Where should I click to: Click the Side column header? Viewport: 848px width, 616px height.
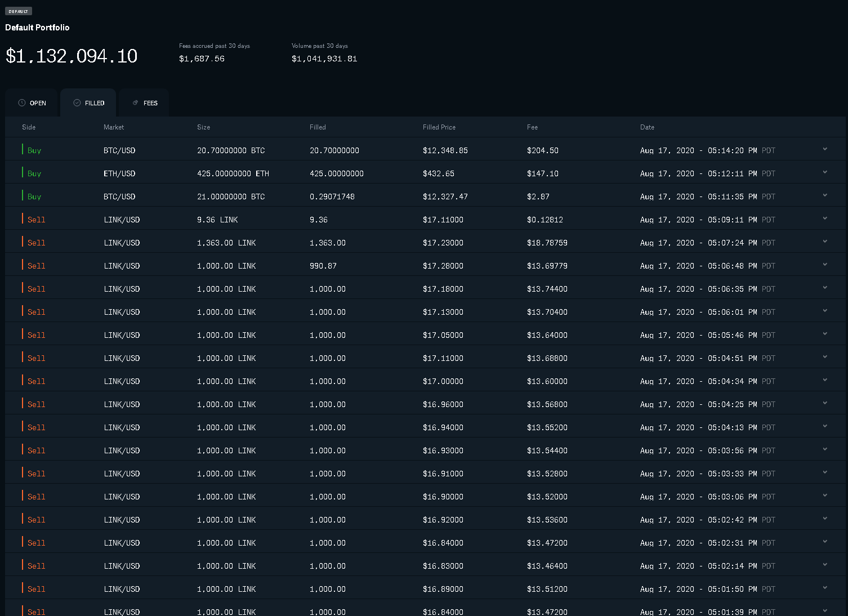click(x=29, y=127)
